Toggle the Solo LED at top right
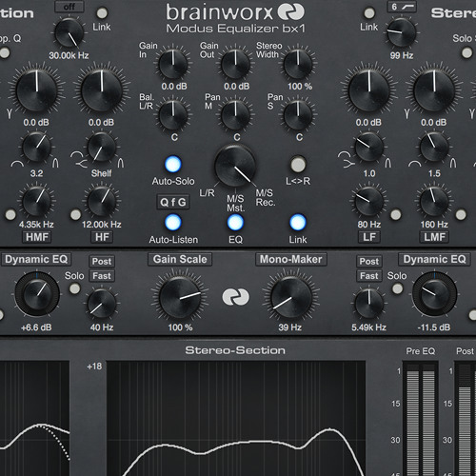This screenshot has height=476, width=476. [466, 52]
